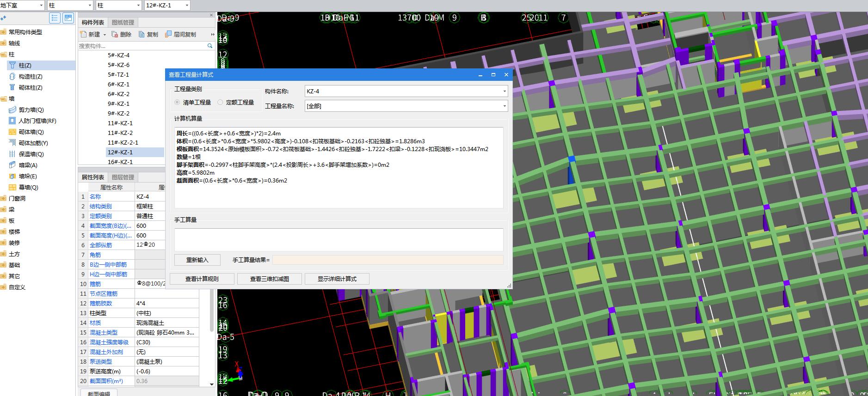Open the second 柱 type dropdown
This screenshot has width=868, height=396.
click(138, 6)
